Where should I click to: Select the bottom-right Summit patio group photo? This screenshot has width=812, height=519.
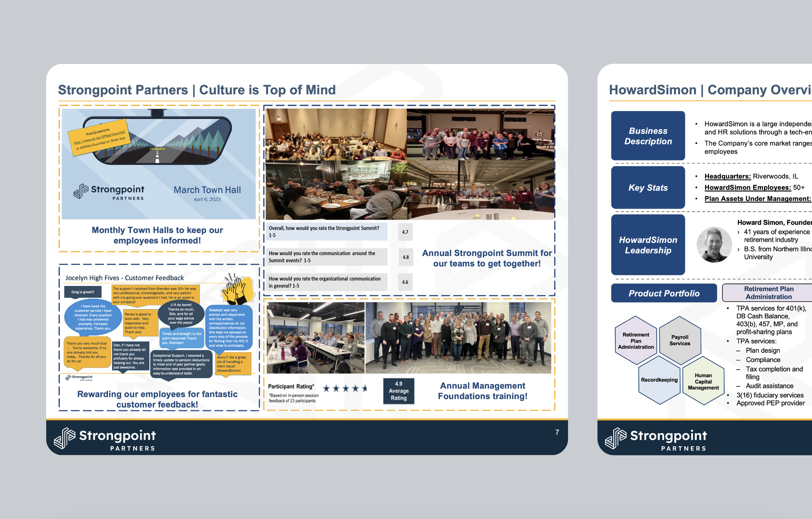(480, 190)
